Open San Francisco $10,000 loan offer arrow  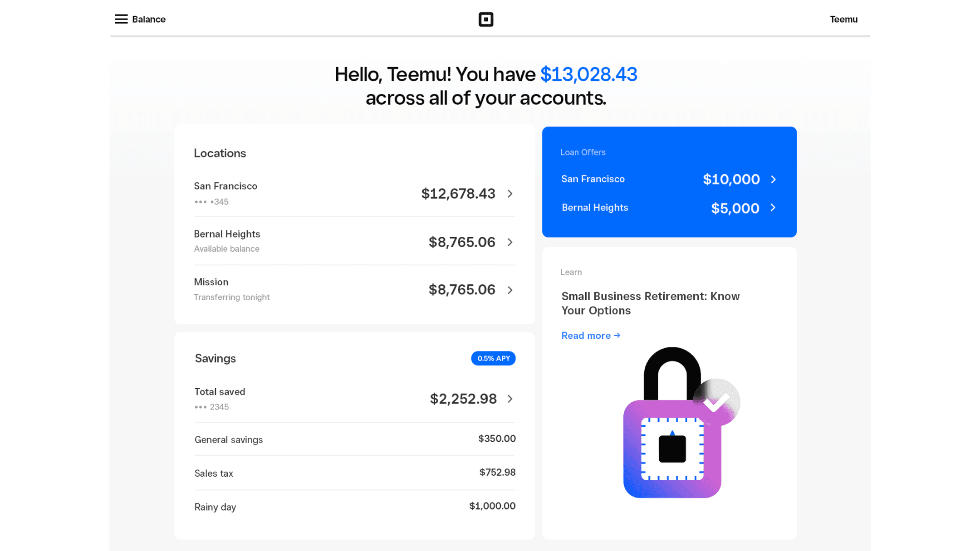pyautogui.click(x=774, y=180)
